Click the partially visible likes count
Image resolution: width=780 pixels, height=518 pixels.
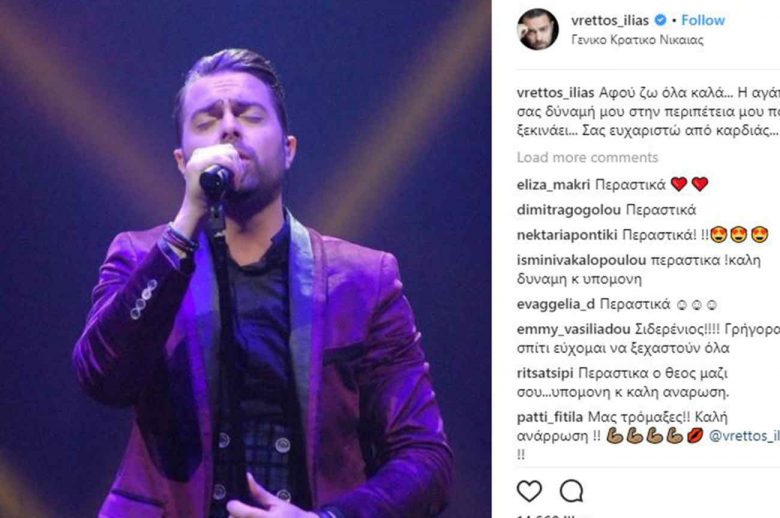(x=546, y=516)
